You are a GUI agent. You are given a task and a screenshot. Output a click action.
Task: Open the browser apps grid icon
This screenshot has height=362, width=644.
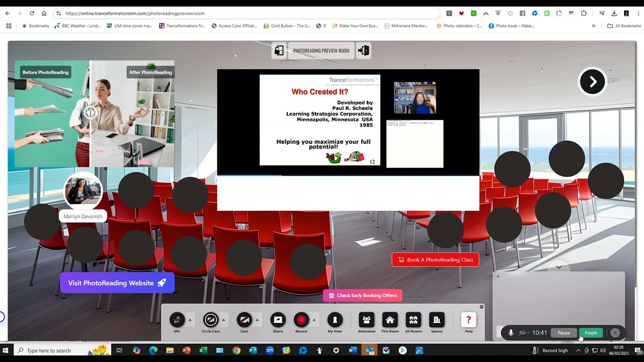pos(9,26)
